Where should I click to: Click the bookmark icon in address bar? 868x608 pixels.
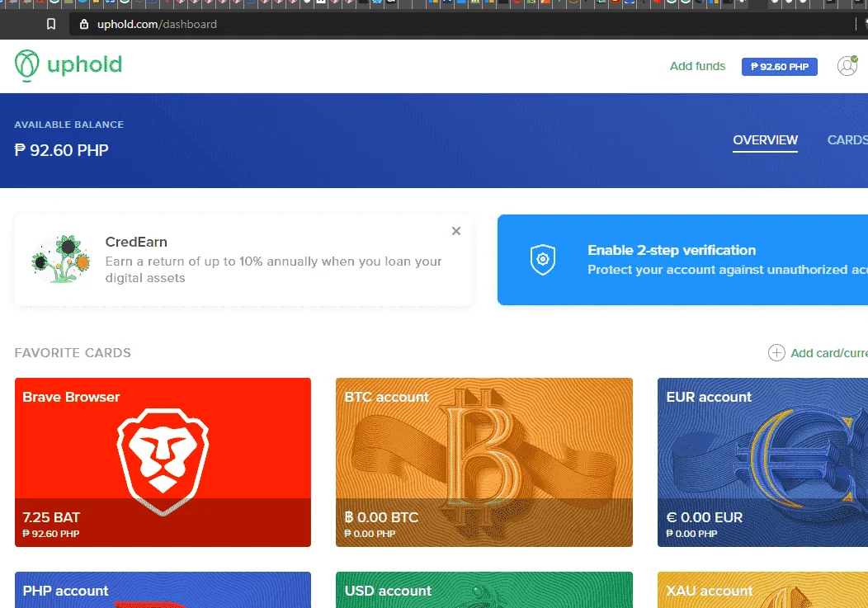pyautogui.click(x=51, y=25)
